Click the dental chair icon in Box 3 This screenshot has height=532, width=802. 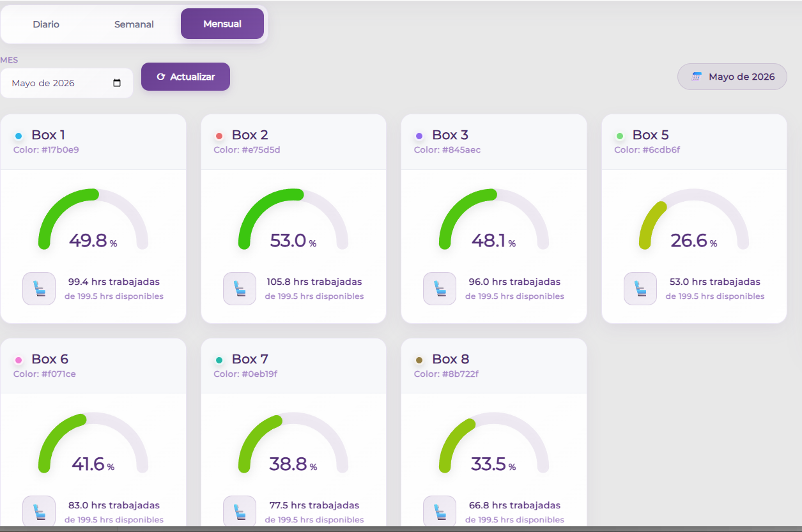(440, 289)
